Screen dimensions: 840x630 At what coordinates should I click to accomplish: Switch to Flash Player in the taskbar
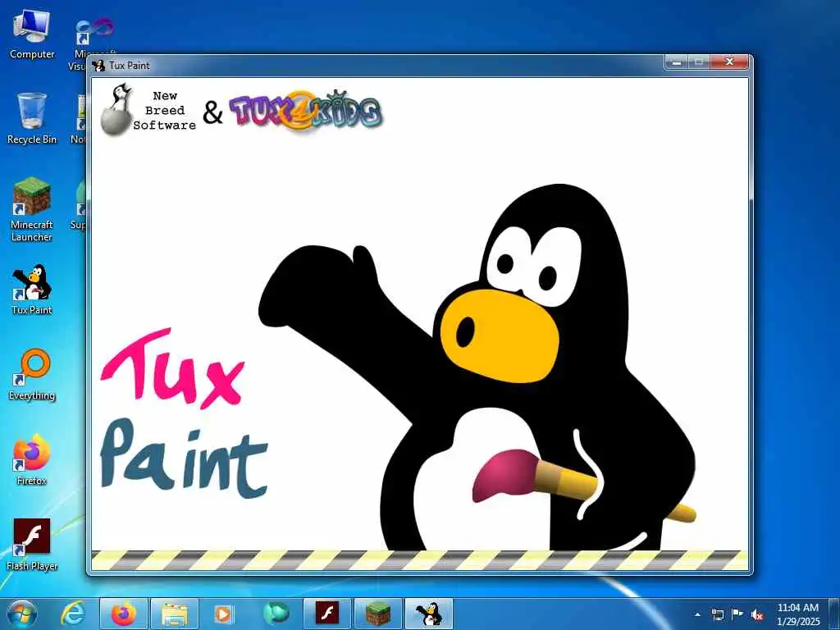[x=326, y=614]
